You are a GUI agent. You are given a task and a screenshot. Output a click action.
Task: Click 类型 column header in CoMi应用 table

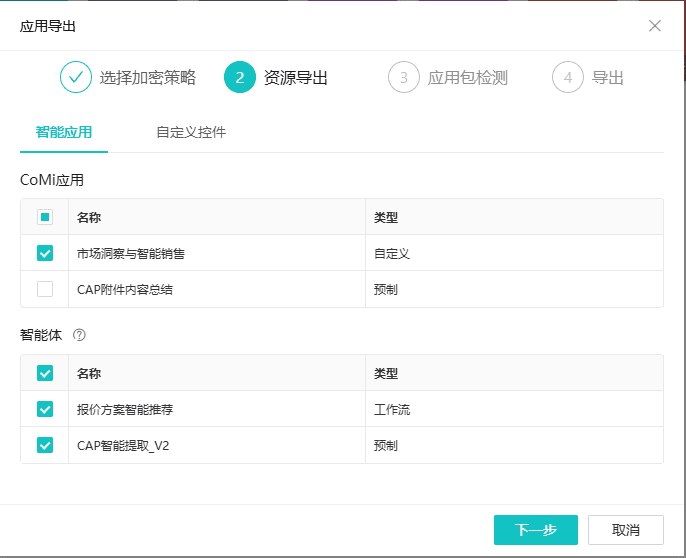pyautogui.click(x=514, y=217)
